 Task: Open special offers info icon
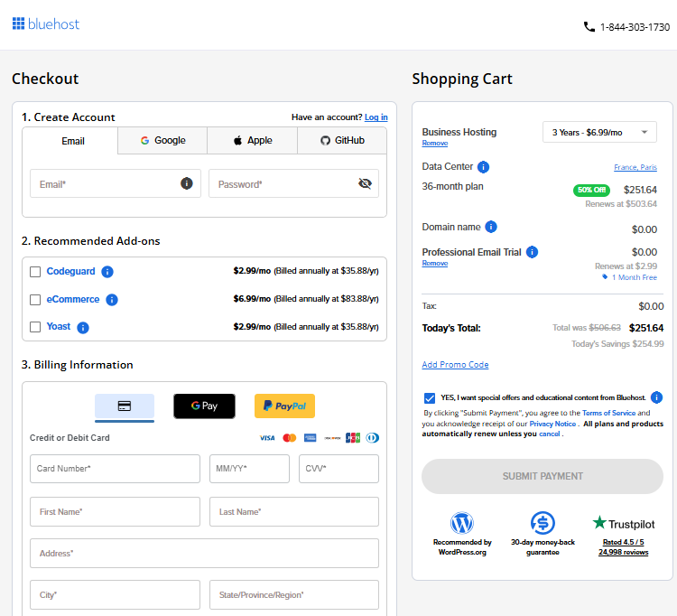pos(656,397)
